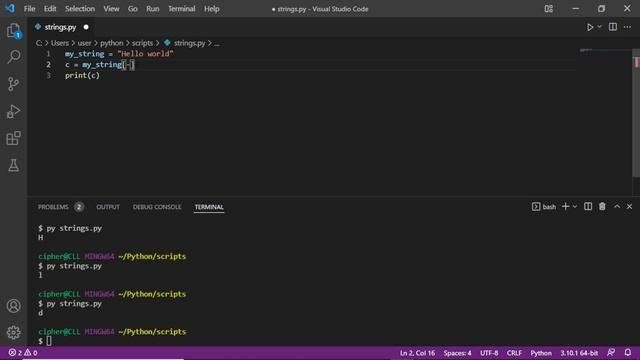This screenshot has width=640, height=360.
Task: Split the terminal pane
Action: click(588, 207)
